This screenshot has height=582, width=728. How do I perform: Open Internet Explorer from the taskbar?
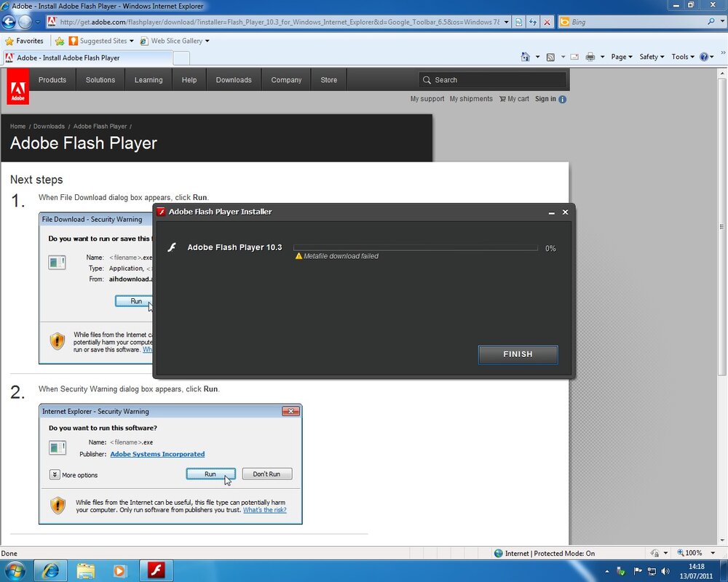51,570
